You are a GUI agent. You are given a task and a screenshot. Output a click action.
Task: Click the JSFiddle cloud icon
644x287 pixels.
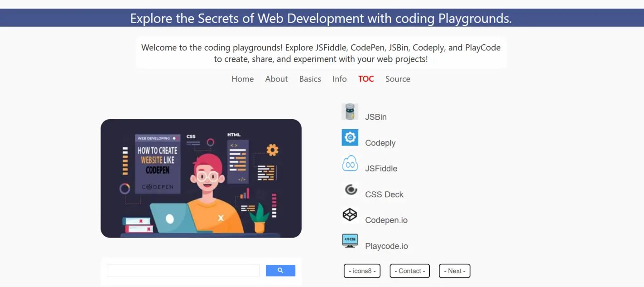click(x=350, y=163)
